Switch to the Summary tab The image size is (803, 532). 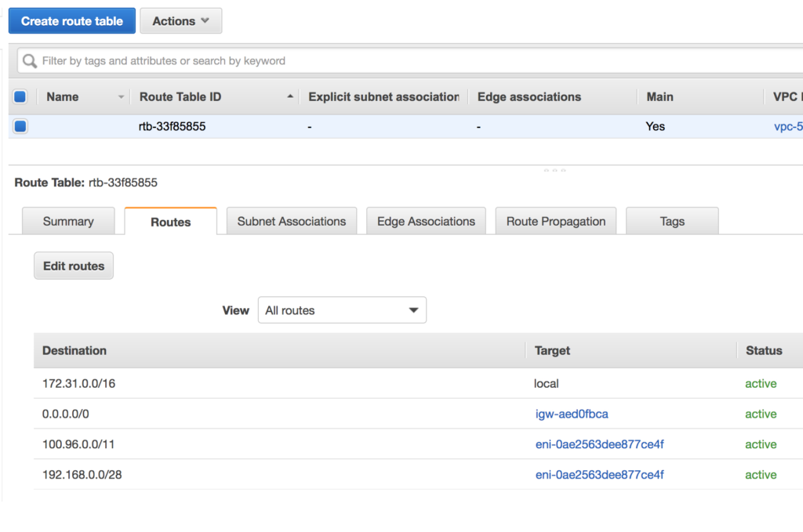tap(68, 221)
